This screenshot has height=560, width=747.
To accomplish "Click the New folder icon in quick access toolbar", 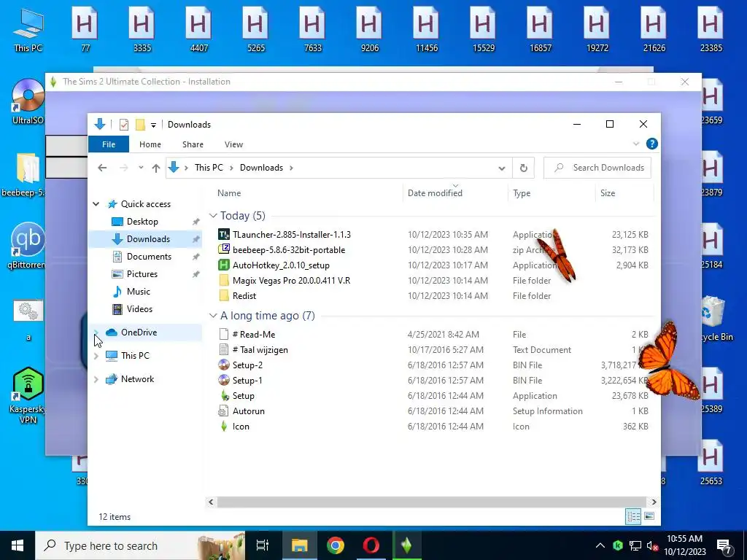I will [140, 125].
